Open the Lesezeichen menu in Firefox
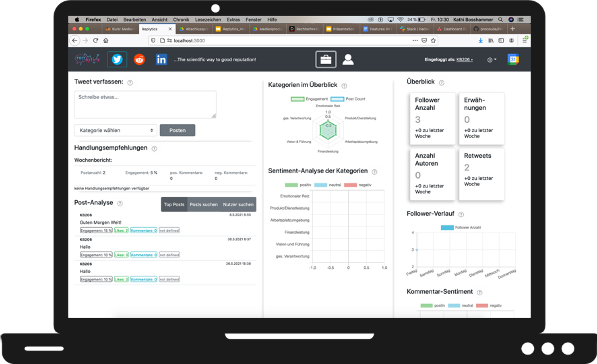597x364 pixels. (208, 19)
